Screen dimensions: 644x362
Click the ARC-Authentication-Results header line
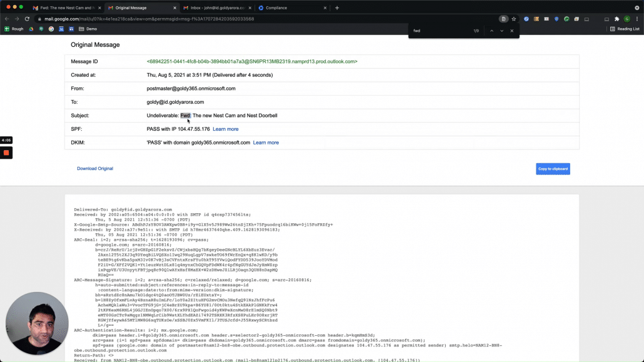point(136,330)
